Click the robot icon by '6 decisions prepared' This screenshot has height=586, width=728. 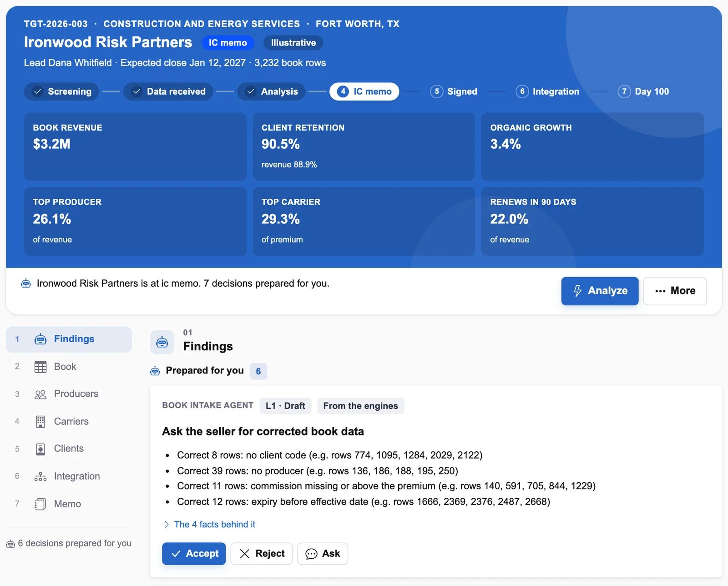click(x=10, y=544)
